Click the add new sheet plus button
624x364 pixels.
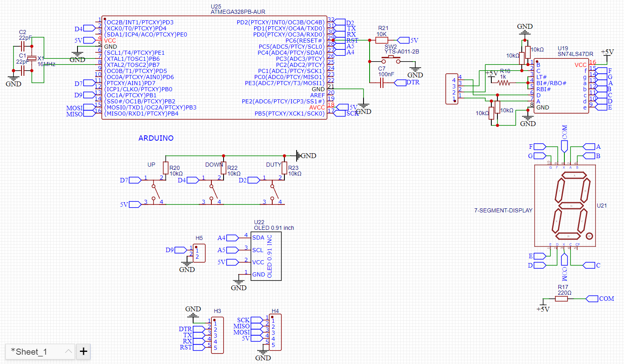(83, 351)
